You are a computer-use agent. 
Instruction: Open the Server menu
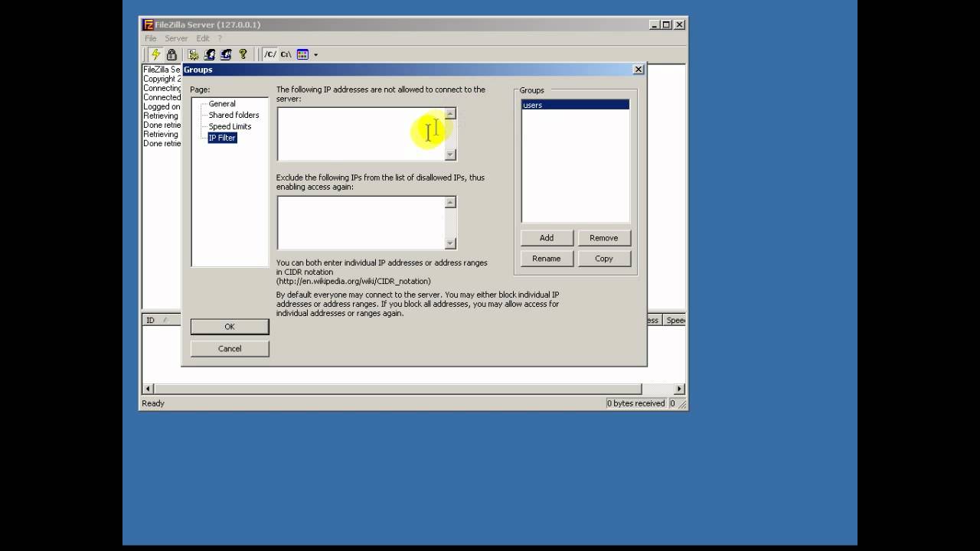point(176,38)
